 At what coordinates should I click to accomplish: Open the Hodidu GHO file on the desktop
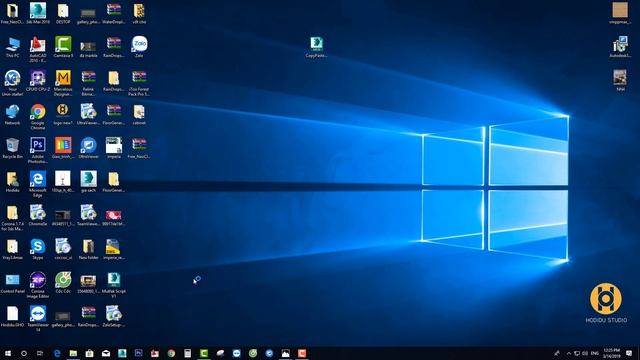point(12,316)
